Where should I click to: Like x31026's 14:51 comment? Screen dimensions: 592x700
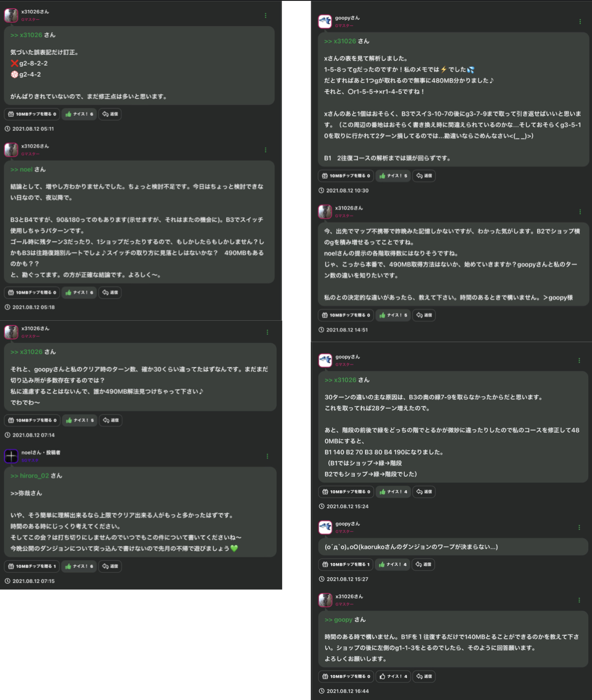point(393,315)
